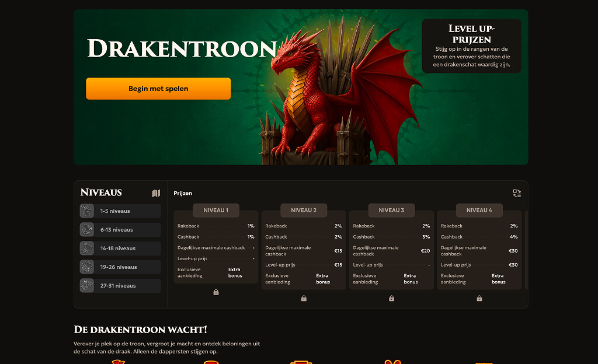Click the Prijzen heading
Image resolution: width=598 pixels, height=364 pixels.
(183, 193)
